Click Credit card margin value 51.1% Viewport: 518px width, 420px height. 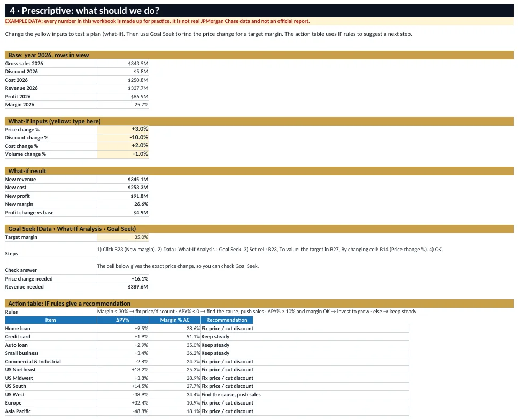pyautogui.click(x=175, y=337)
